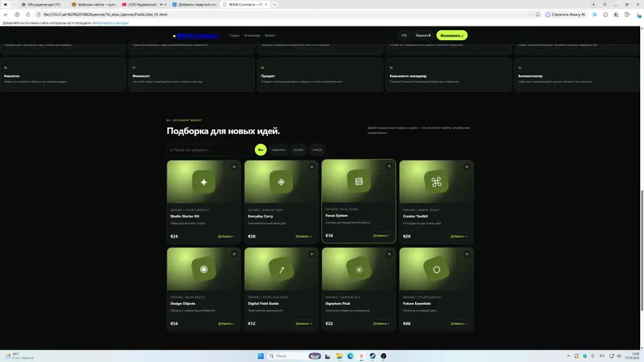Open Steam from the taskbar
The height and width of the screenshot is (362, 644).
pos(372,356)
